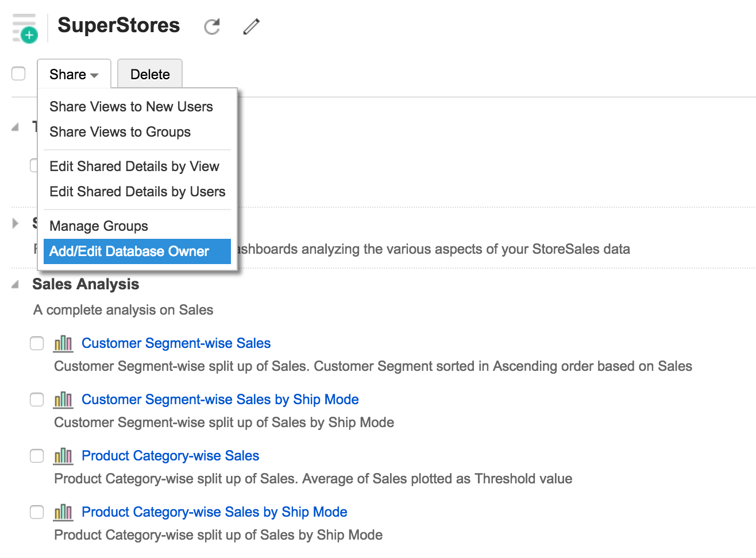Choose Edit Shared Details by View
Screen dimensions: 756x558
pos(134,166)
